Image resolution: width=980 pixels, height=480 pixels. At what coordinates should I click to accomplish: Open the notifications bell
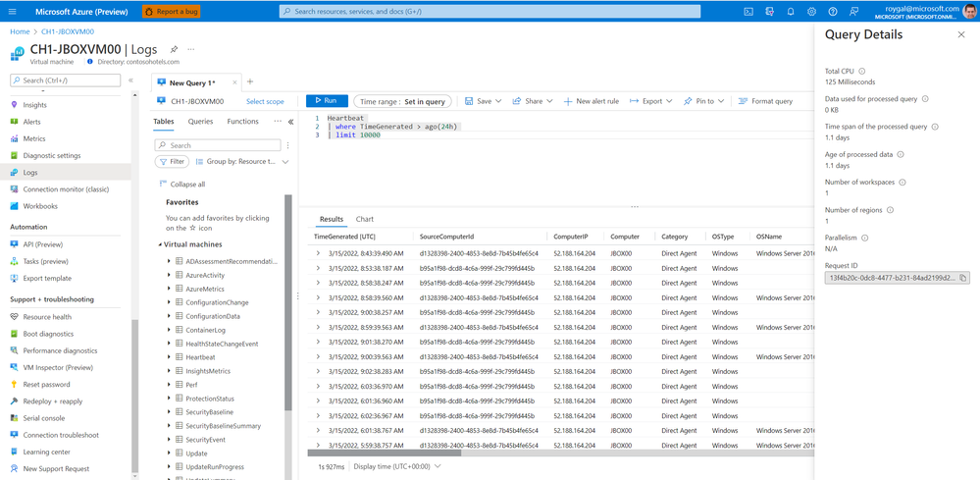[791, 11]
